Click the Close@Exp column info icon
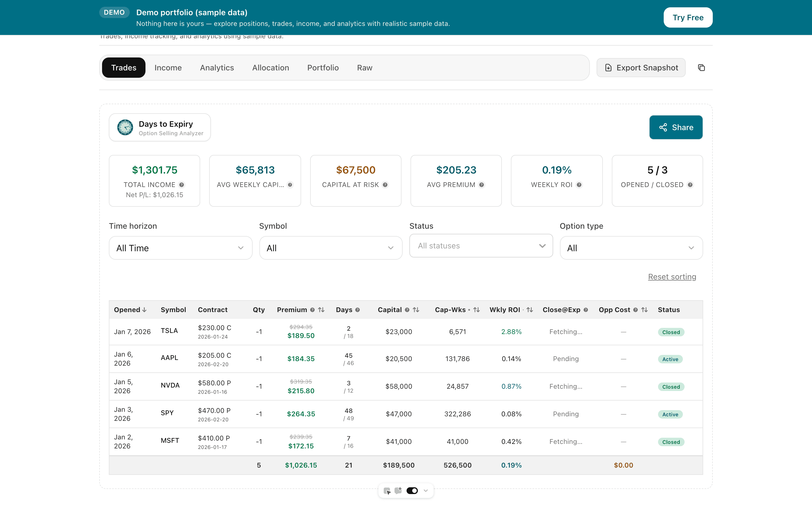This screenshot has height=507, width=812. click(x=586, y=310)
